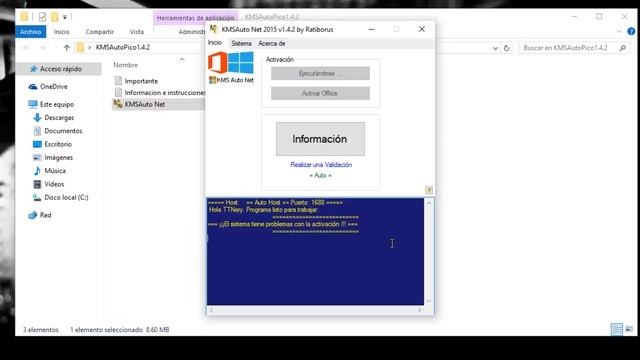
Task: Click the Realizar una Validación link
Action: (x=321, y=164)
